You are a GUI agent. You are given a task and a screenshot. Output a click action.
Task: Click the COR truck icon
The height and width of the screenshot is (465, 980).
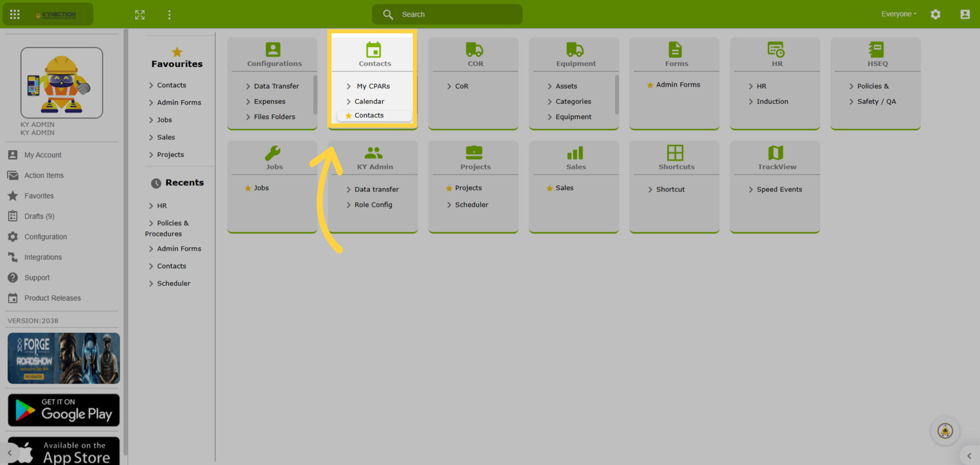(x=474, y=49)
